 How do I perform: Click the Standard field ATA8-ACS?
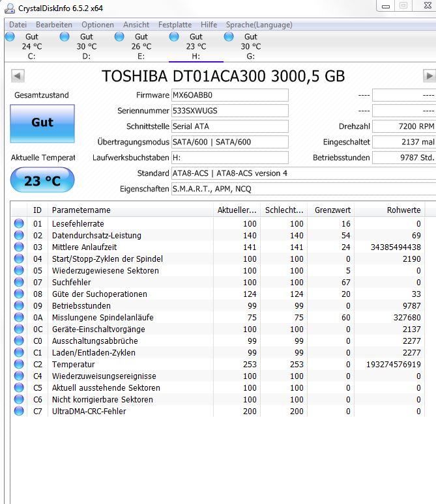tap(304, 173)
